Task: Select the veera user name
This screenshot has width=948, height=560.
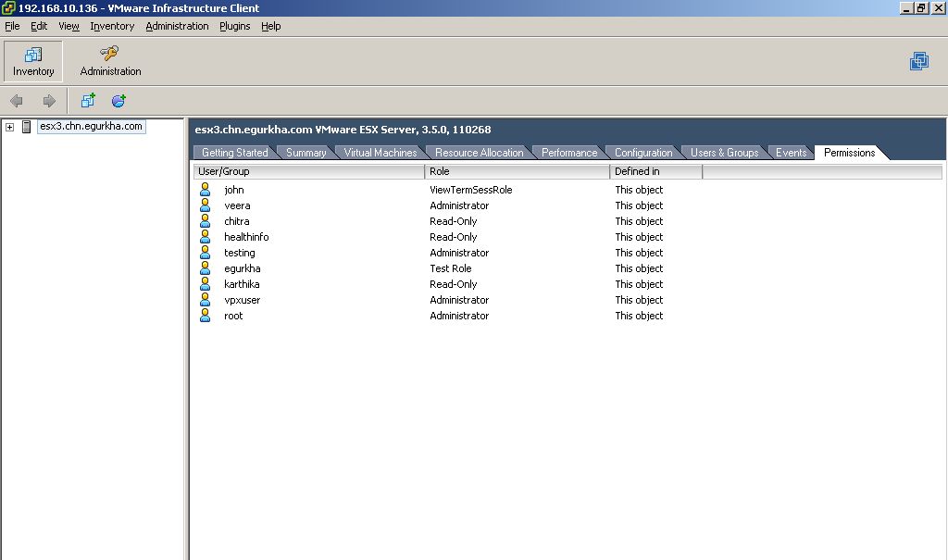Action: coord(237,205)
